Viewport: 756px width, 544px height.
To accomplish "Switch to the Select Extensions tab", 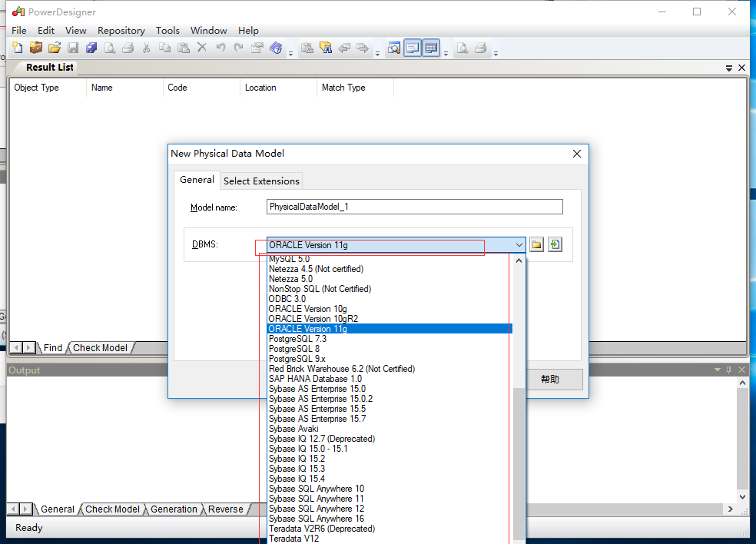I will click(x=260, y=181).
